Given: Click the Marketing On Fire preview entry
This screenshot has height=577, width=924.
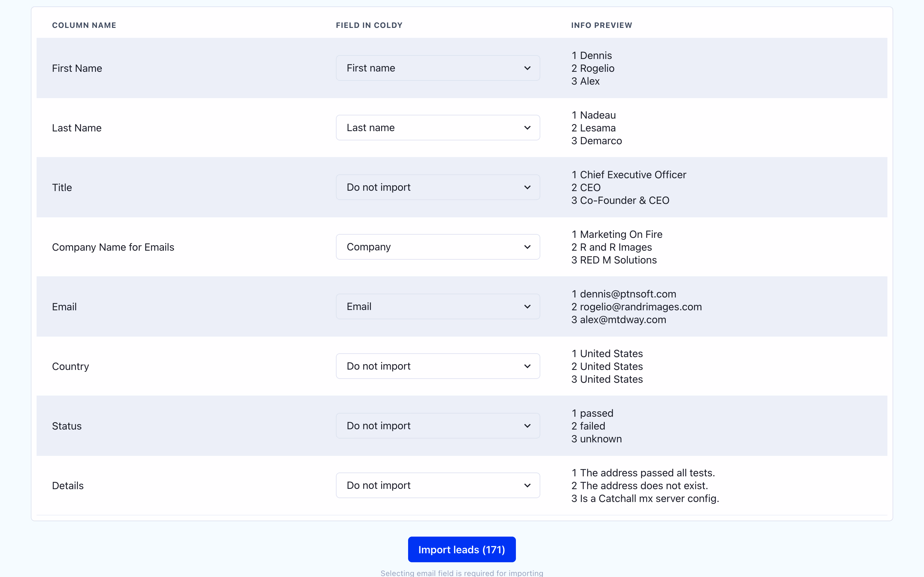Looking at the screenshot, I should (x=621, y=234).
